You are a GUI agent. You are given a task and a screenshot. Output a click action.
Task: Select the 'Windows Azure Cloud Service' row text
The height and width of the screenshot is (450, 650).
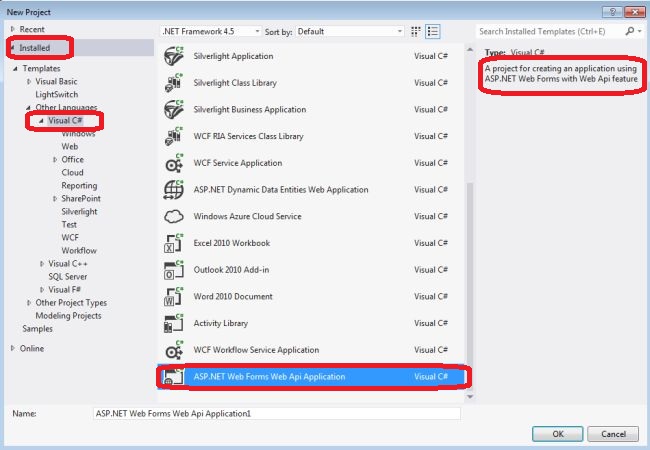(247, 216)
